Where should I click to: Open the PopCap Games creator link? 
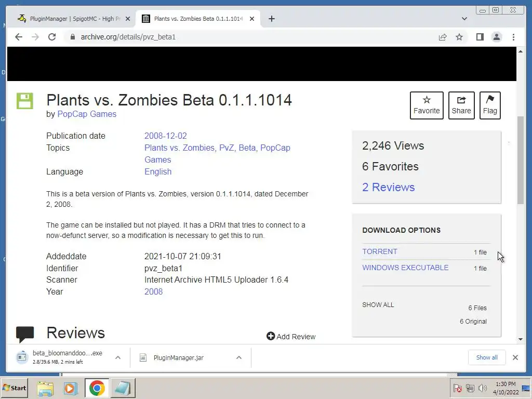tap(87, 114)
